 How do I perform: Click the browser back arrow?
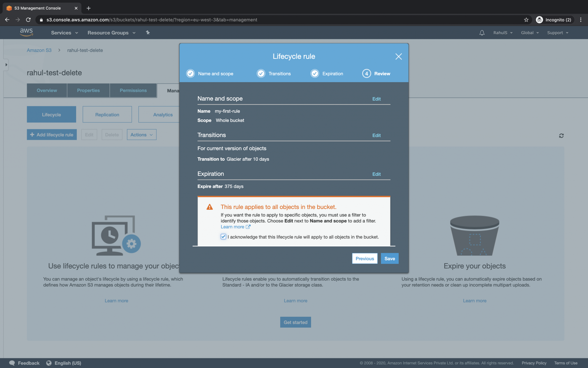click(7, 20)
